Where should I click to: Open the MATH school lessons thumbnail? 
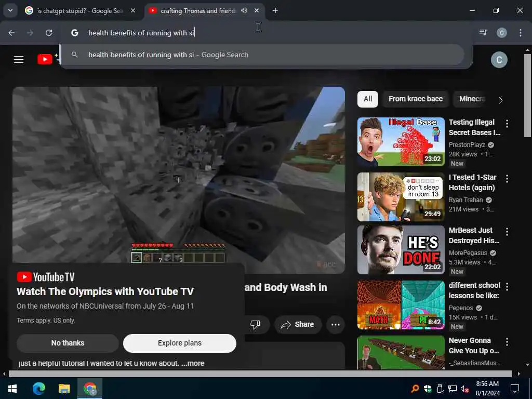[401, 305]
